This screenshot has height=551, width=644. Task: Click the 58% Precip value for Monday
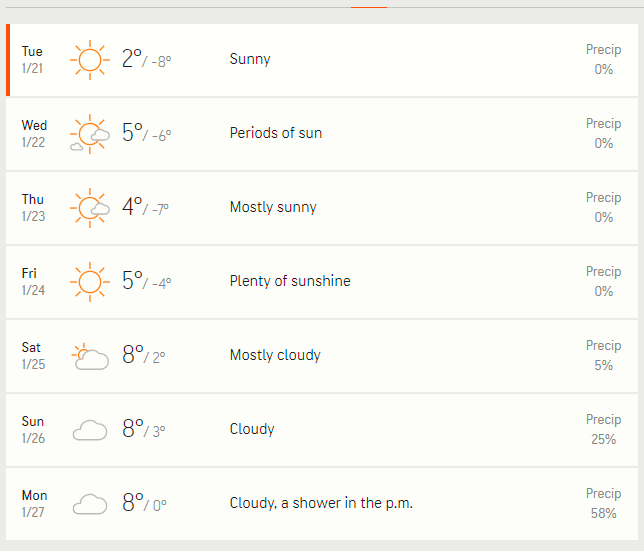[x=603, y=513]
